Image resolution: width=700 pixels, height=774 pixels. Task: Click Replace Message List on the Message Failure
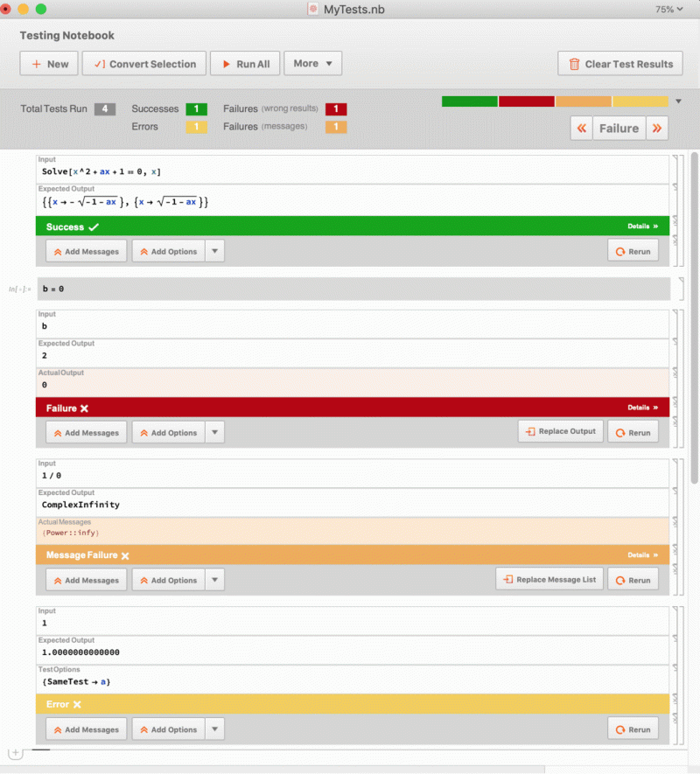click(x=549, y=579)
